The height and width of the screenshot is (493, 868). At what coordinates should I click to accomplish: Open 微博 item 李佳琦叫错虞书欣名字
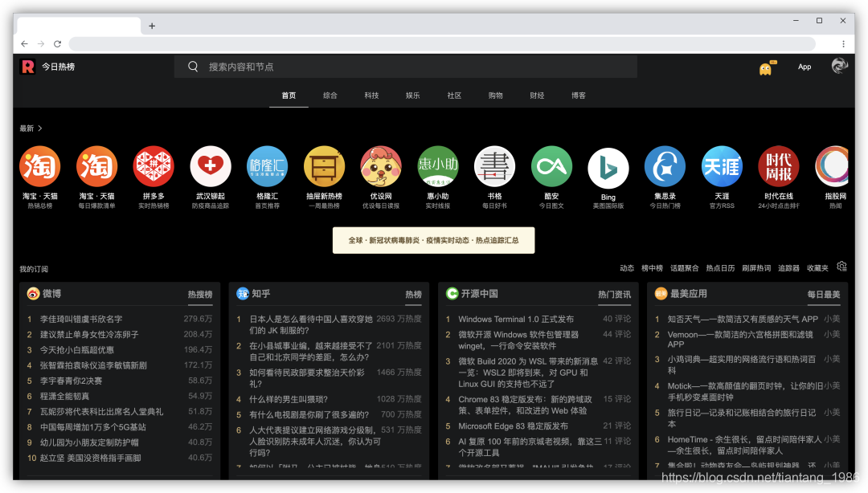[81, 320]
